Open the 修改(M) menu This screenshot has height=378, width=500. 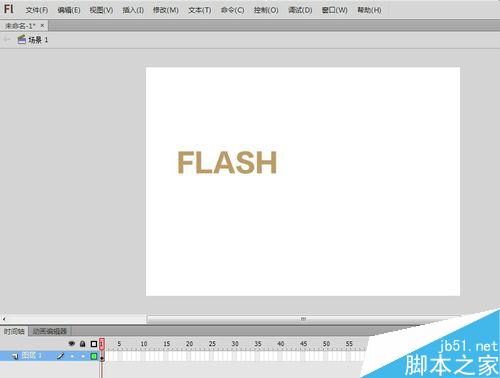(166, 10)
